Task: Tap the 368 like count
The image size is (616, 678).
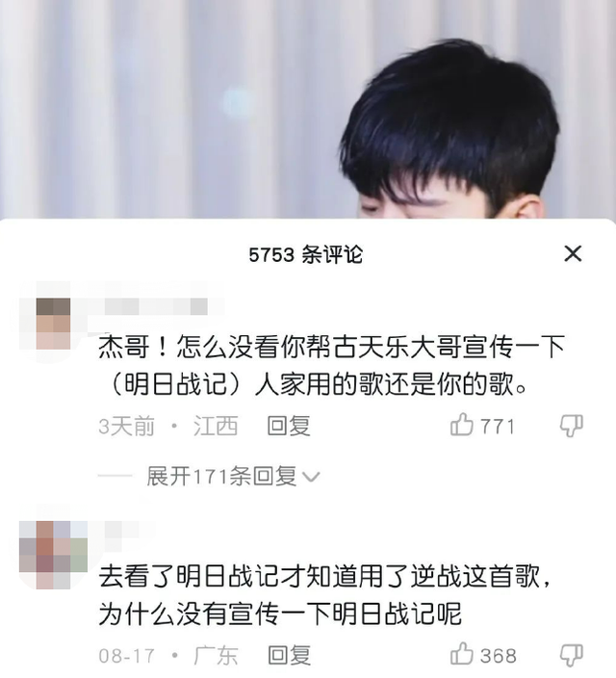Action: pos(499,656)
